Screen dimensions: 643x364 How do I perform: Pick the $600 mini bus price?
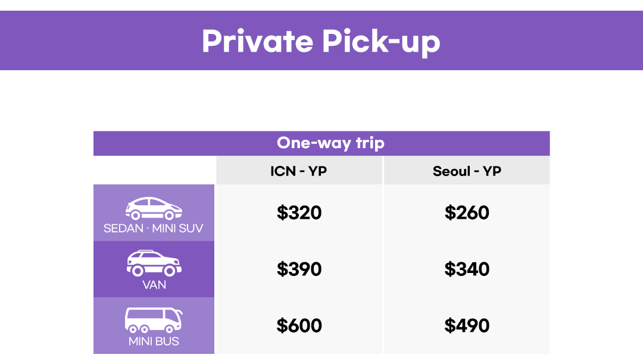click(299, 326)
